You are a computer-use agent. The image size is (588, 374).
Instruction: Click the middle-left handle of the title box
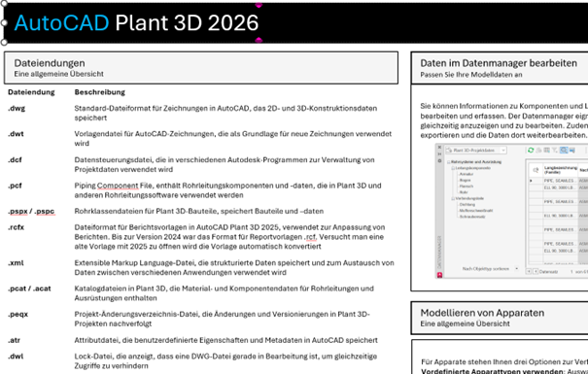[4, 23]
